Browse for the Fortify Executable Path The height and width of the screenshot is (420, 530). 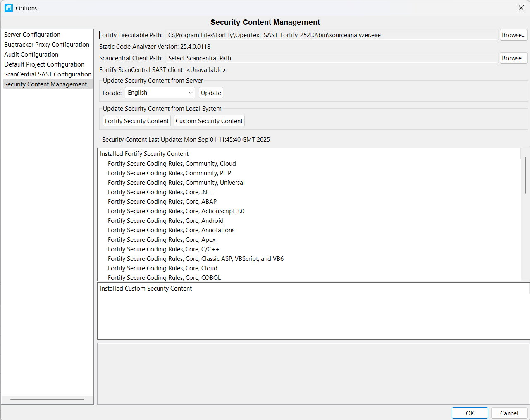(x=513, y=35)
